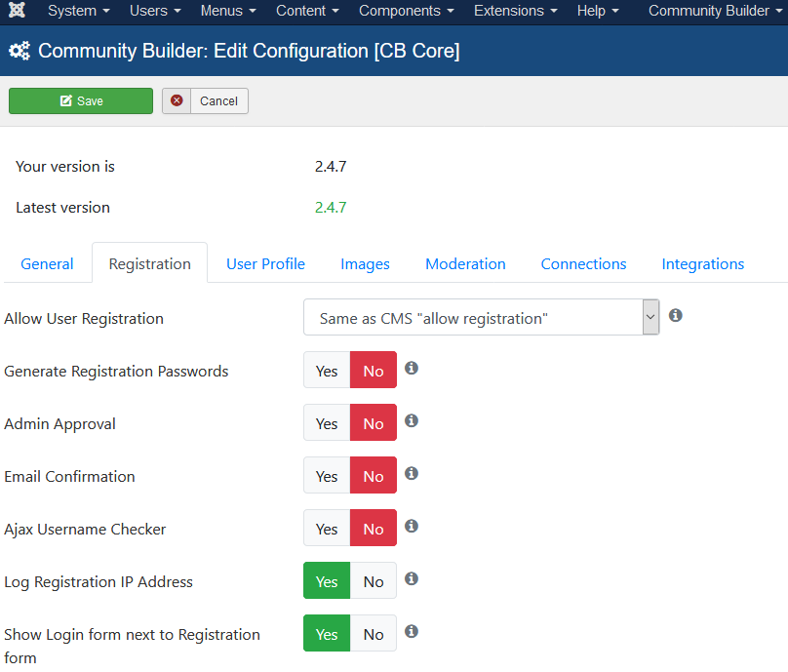Screen dimensions: 788x672
Task: Open the System menu
Action: click(x=78, y=11)
